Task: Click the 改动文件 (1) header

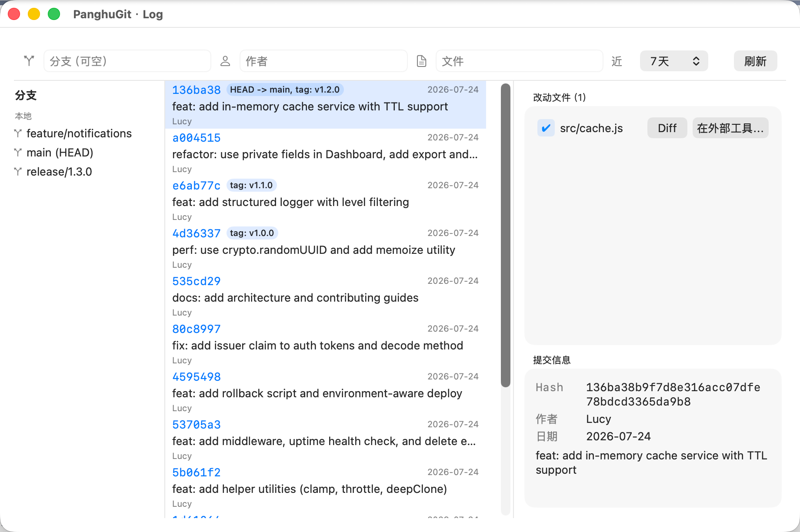Action: [x=560, y=97]
